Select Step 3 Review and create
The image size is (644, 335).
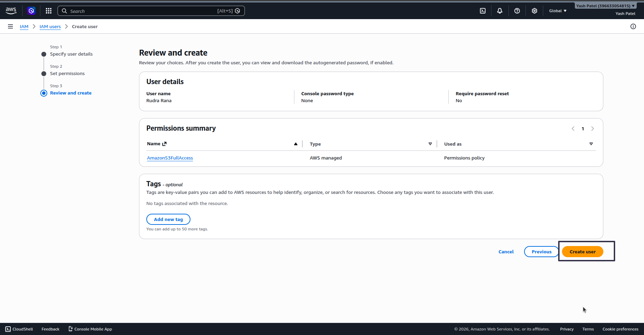[x=71, y=93]
